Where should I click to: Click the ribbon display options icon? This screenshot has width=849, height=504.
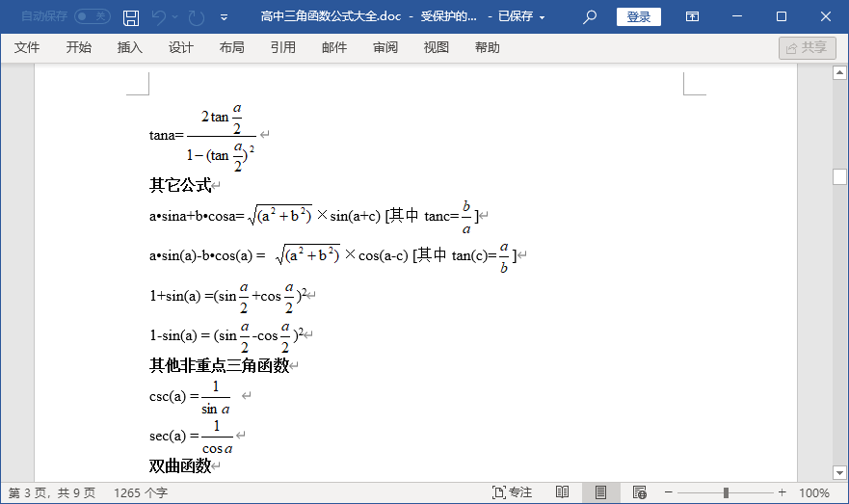pos(692,16)
